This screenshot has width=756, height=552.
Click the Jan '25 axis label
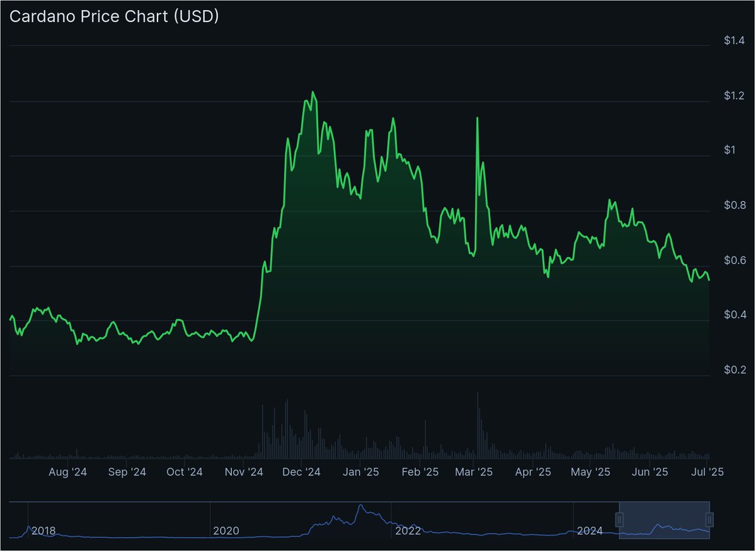click(x=360, y=471)
